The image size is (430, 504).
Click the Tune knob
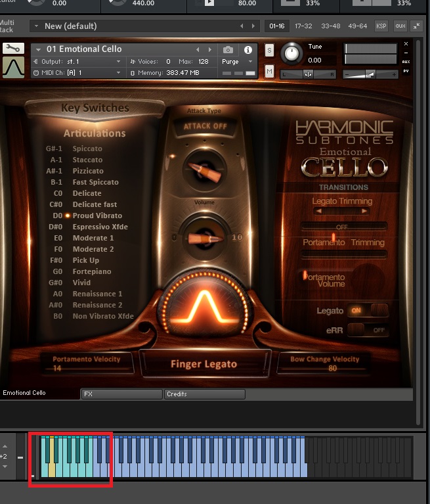pyautogui.click(x=291, y=53)
